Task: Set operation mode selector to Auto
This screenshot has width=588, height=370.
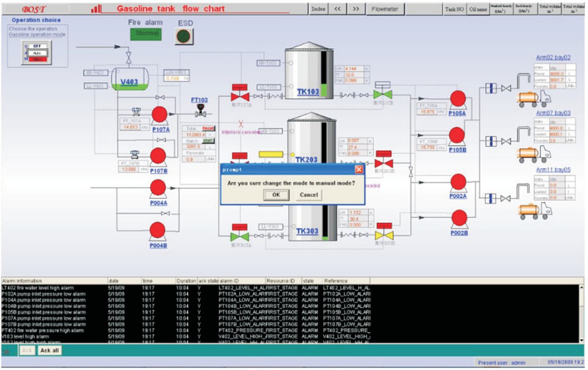Action: [39, 52]
